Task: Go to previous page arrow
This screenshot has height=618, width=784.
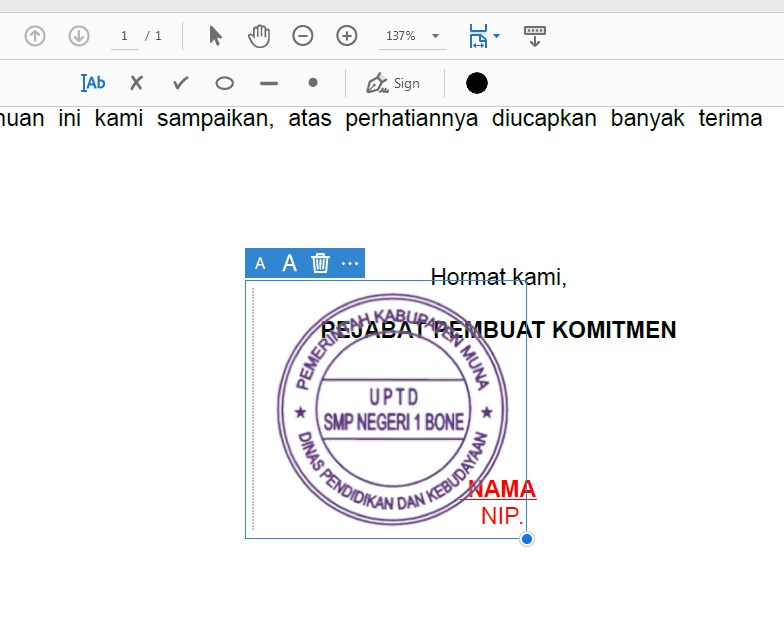Action: click(35, 36)
